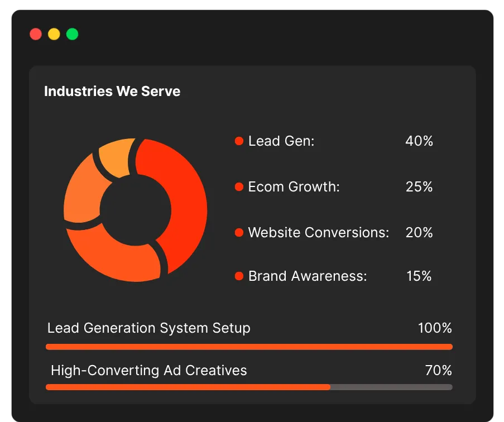The height and width of the screenshot is (422, 504).
Task: Select the Ecom Growth legend bullet
Action: point(239,187)
